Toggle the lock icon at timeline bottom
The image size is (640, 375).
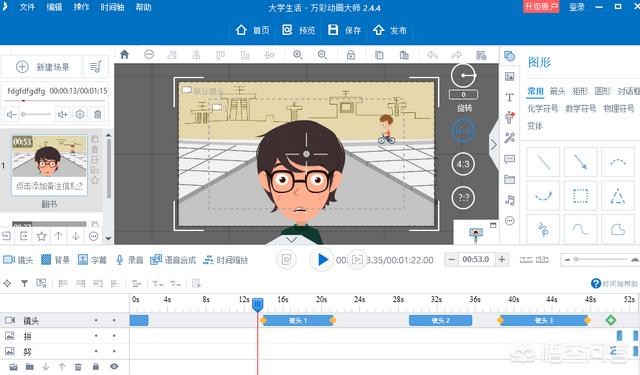pos(96,366)
